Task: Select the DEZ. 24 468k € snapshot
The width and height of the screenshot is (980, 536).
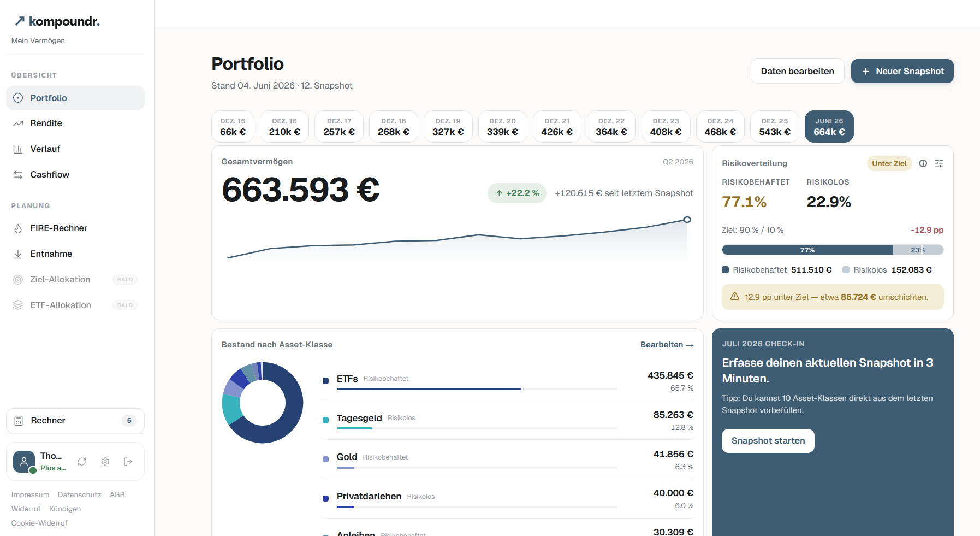Action: (x=720, y=127)
